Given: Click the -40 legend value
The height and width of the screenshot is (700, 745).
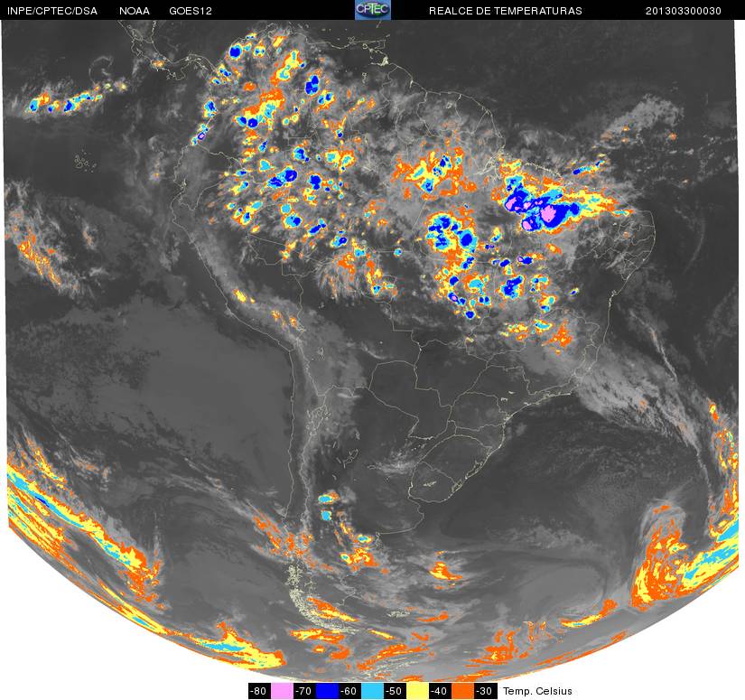Looking at the screenshot, I should tap(441, 691).
